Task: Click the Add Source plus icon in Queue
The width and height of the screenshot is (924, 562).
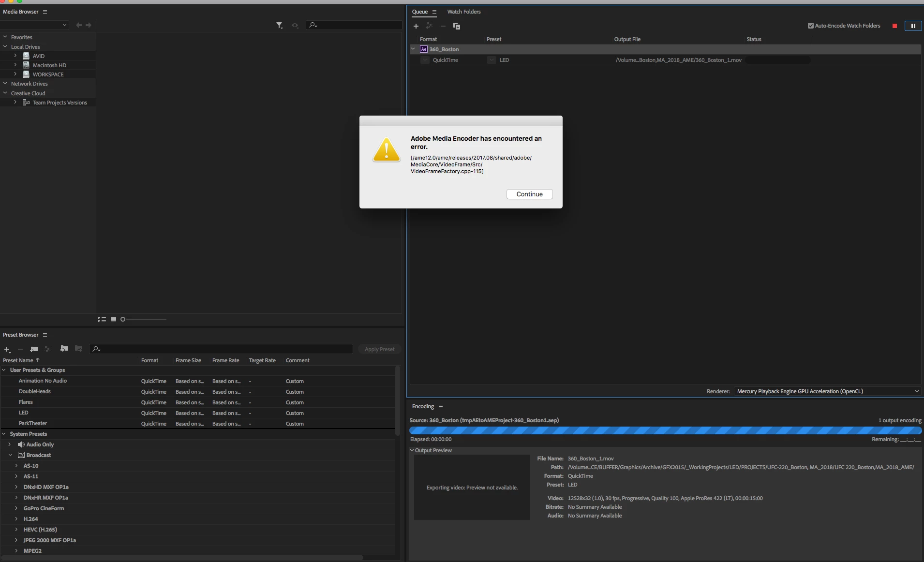Action: click(x=416, y=26)
